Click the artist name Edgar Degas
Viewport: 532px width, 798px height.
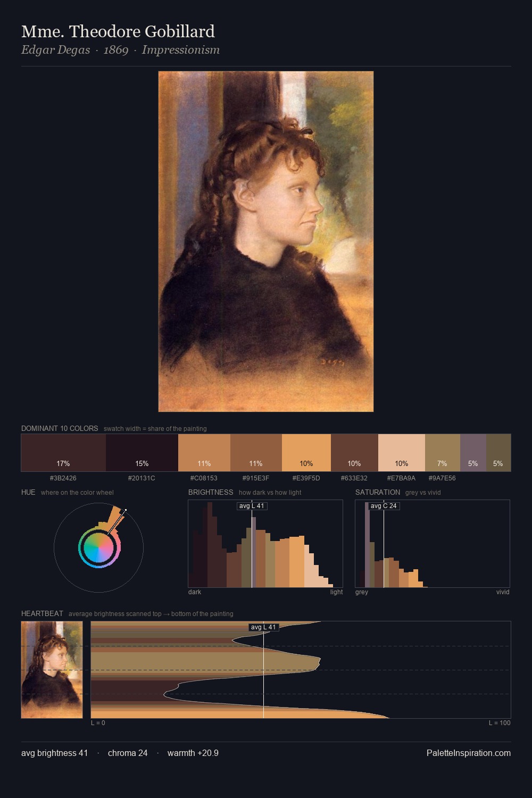55,50
